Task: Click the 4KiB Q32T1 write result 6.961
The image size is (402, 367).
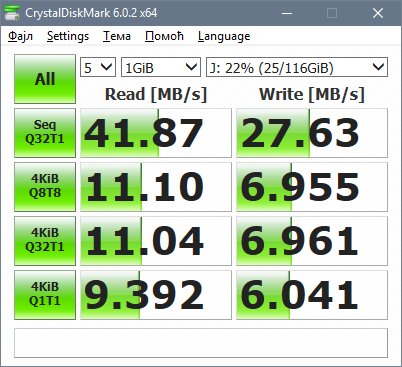Action: [312, 241]
